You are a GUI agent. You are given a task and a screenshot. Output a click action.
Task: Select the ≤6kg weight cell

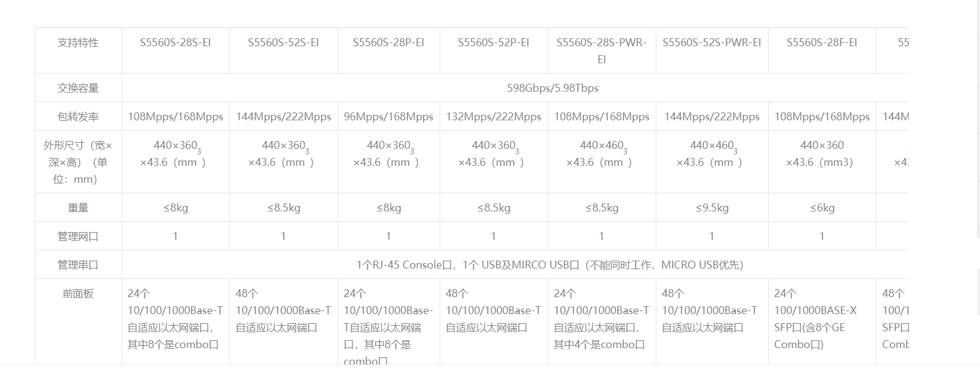click(x=822, y=208)
